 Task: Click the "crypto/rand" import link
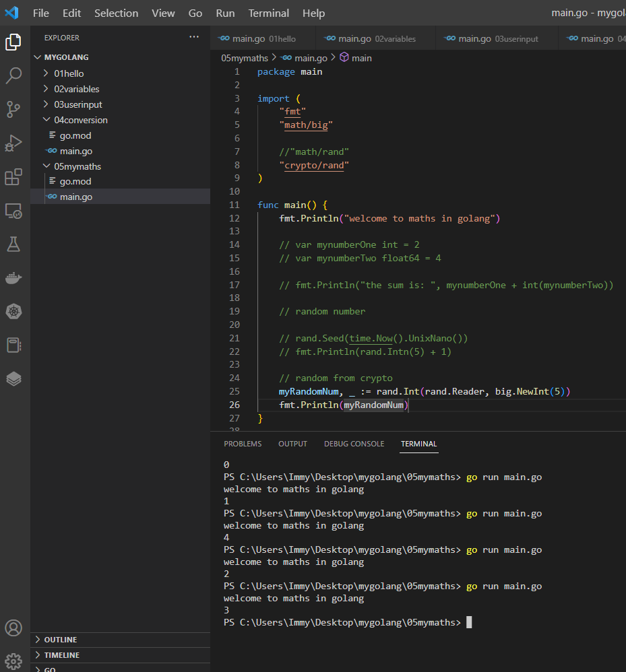314,165
